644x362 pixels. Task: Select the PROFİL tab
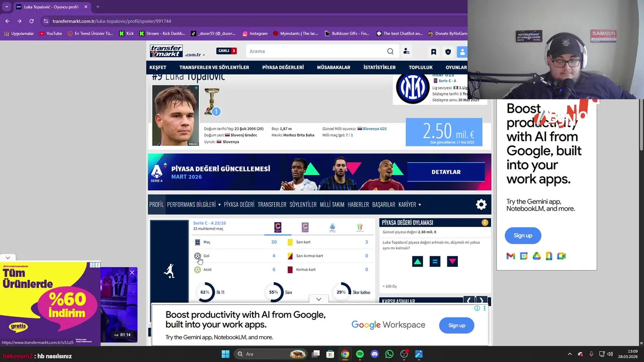point(156,205)
